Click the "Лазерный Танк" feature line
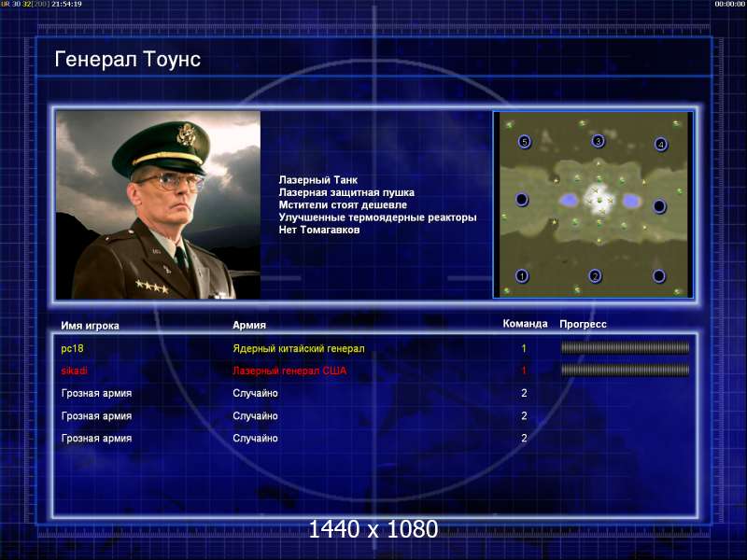 [x=317, y=180]
